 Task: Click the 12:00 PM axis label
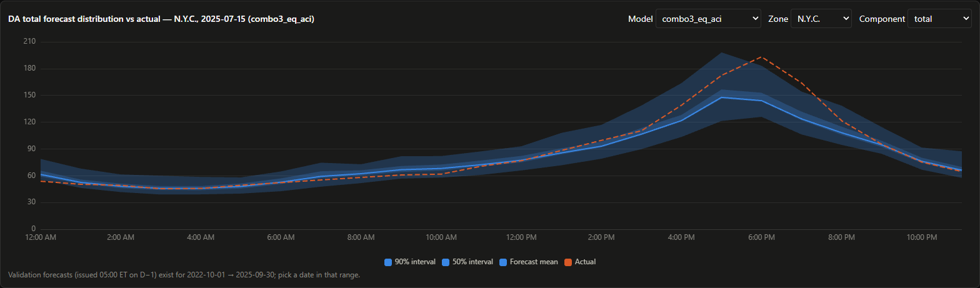click(x=521, y=238)
